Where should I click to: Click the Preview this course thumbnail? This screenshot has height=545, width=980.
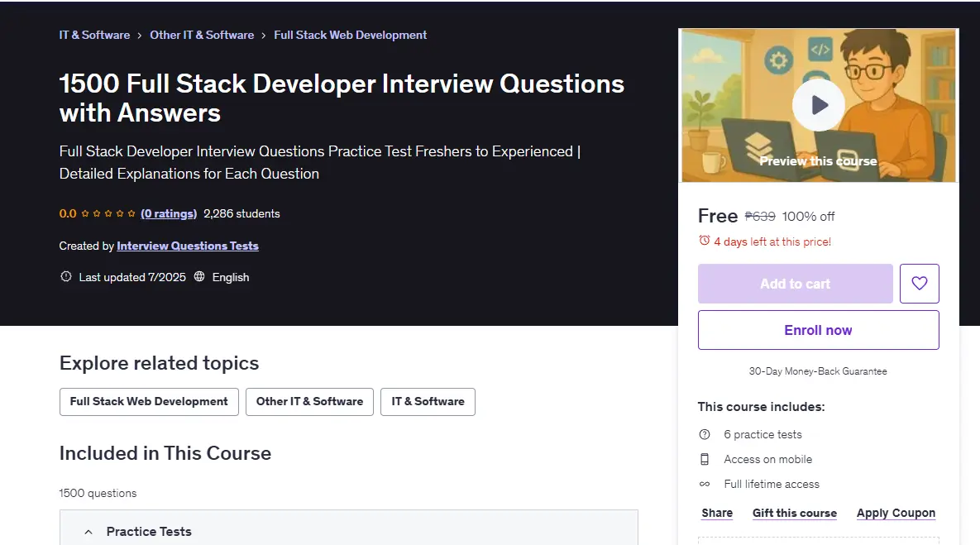tap(818, 106)
